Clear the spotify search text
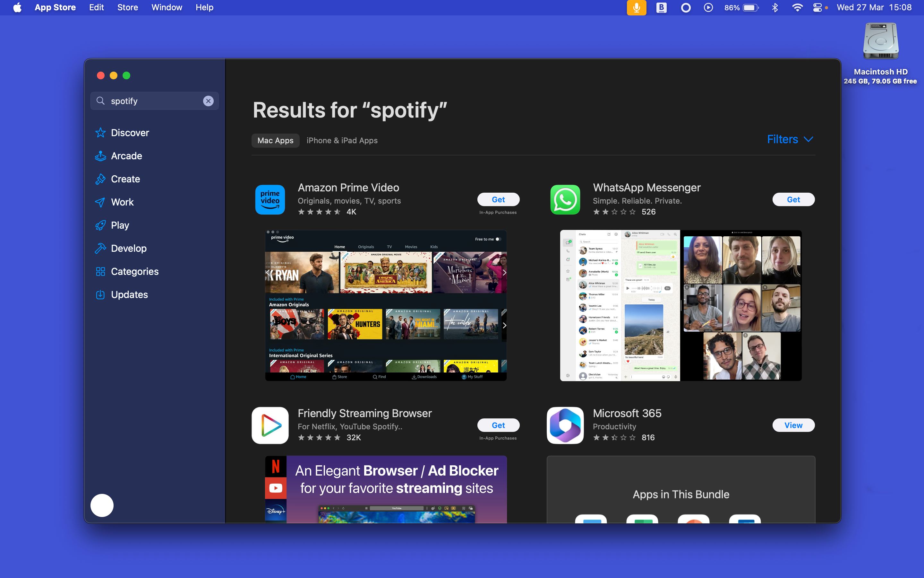Screen dimensions: 924x578 208,101
